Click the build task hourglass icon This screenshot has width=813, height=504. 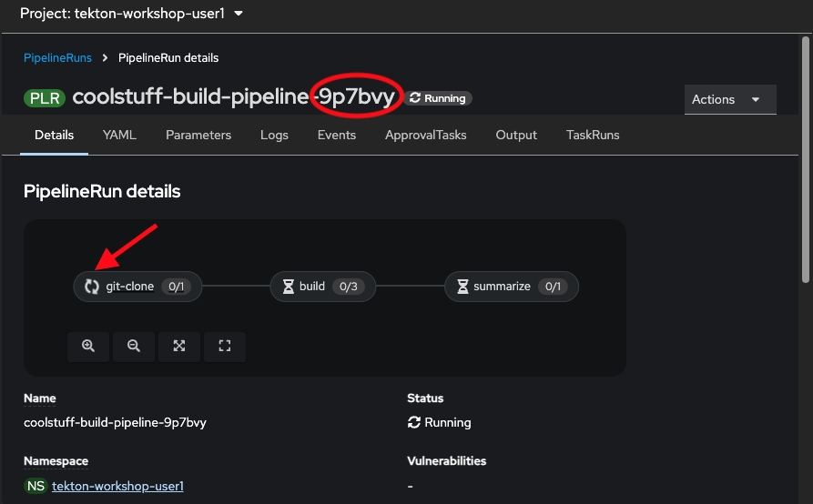click(287, 287)
